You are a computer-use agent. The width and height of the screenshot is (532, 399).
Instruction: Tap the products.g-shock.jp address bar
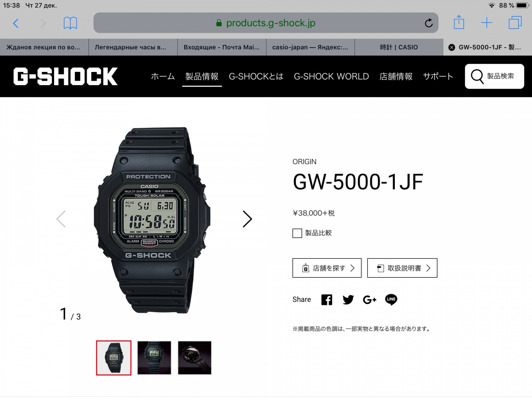(266, 23)
